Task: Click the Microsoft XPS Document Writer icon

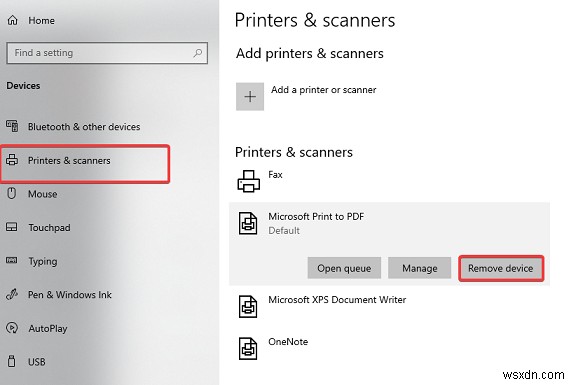Action: tap(248, 306)
